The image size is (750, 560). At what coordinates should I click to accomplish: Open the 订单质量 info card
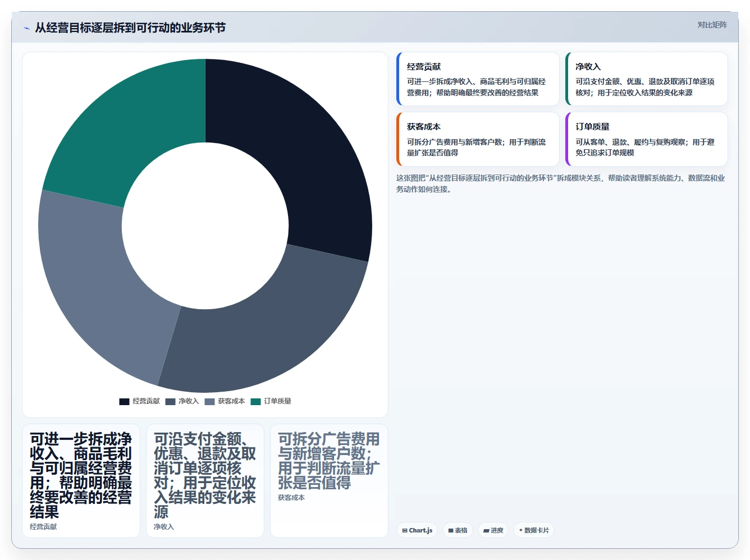click(646, 139)
